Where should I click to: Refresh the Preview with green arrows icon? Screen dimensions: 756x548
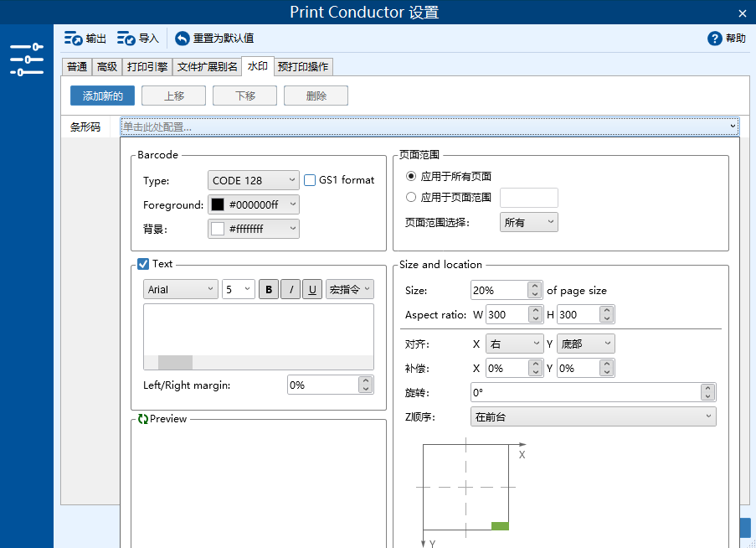[142, 419]
